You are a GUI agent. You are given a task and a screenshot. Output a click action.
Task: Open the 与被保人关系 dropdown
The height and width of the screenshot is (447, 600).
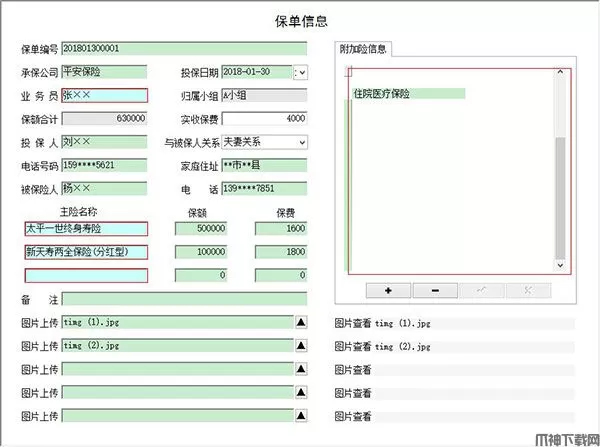tap(302, 143)
